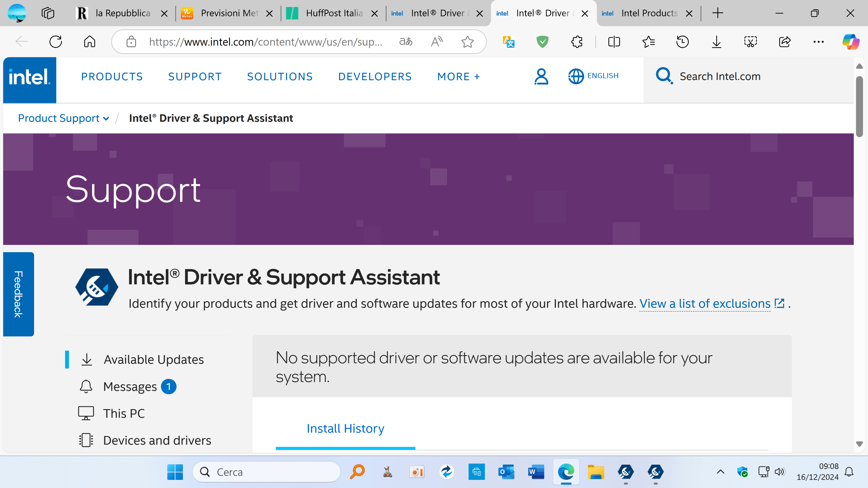
Task: Open browser extensions puzzle icon
Action: pos(577,42)
